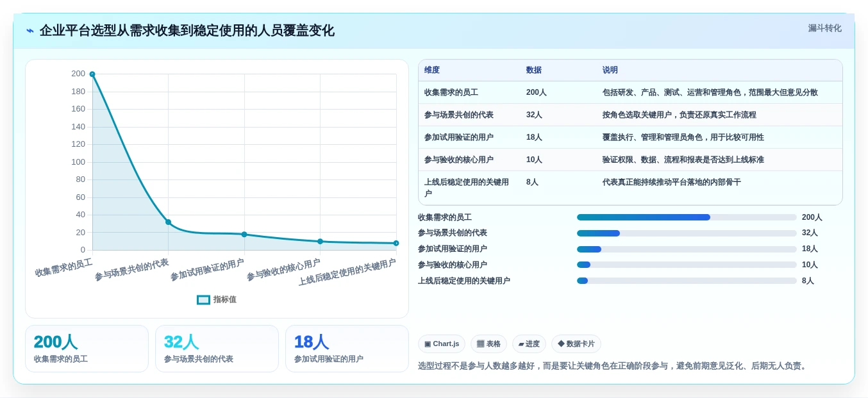Click the chart point for 参与场景共创的代表
This screenshot has height=398, width=868.
click(168, 222)
